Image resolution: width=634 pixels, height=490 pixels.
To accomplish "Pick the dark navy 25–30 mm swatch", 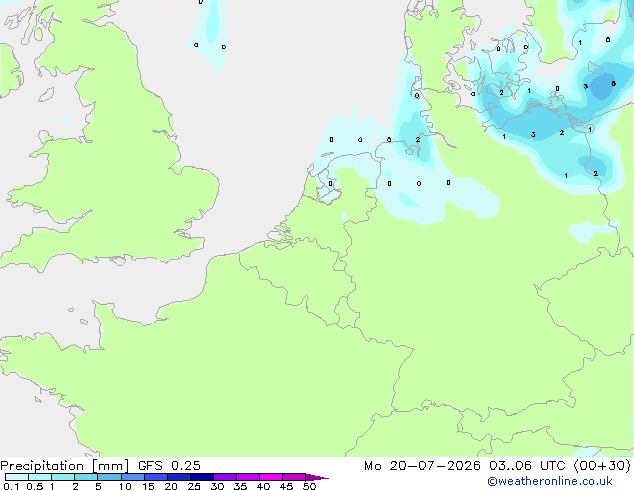I will pos(202,477).
